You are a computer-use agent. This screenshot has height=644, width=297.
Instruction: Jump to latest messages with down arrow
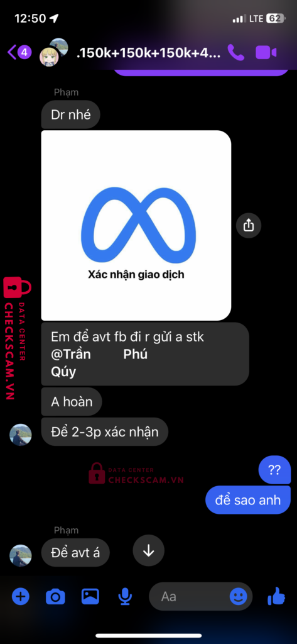pos(148,551)
